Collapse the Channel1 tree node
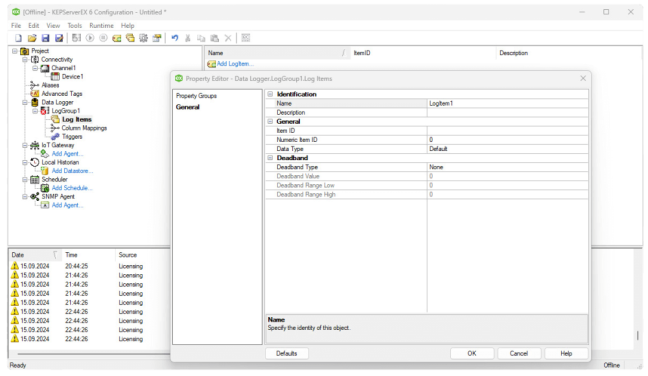The width and height of the screenshot is (648, 376). point(35,68)
